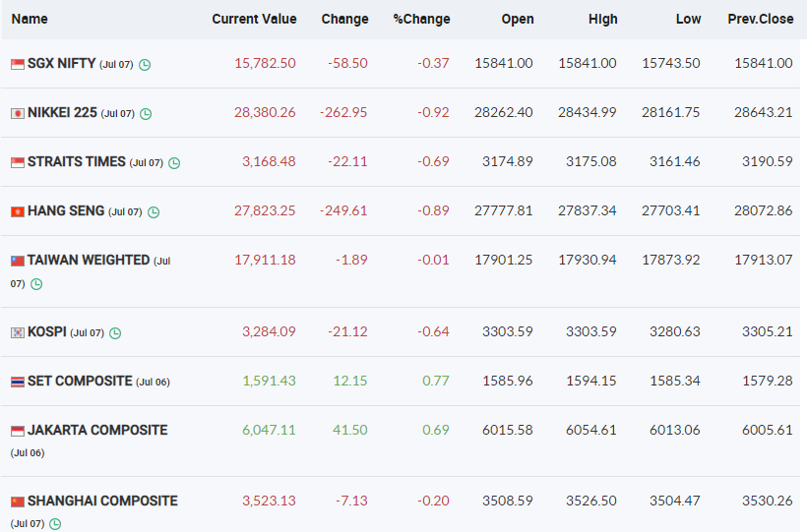Click the South Korea flag beside KOSPI
The image size is (807, 532).
tap(17, 332)
